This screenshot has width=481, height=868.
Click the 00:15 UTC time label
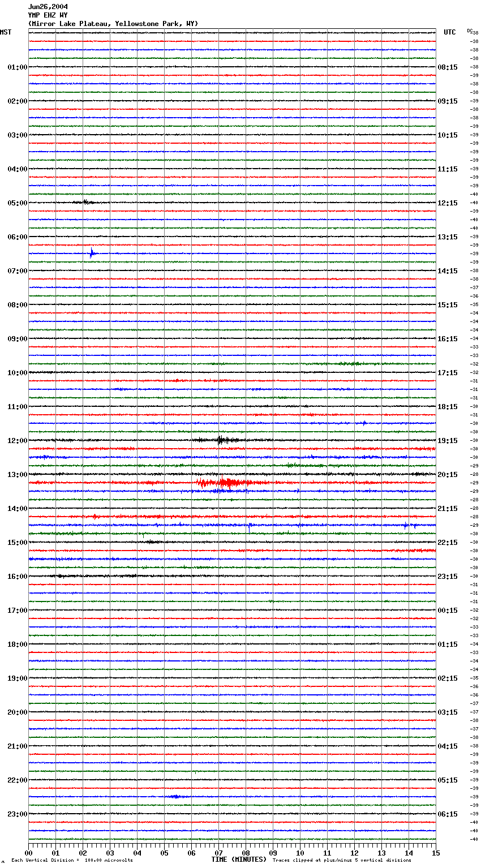tap(448, 611)
